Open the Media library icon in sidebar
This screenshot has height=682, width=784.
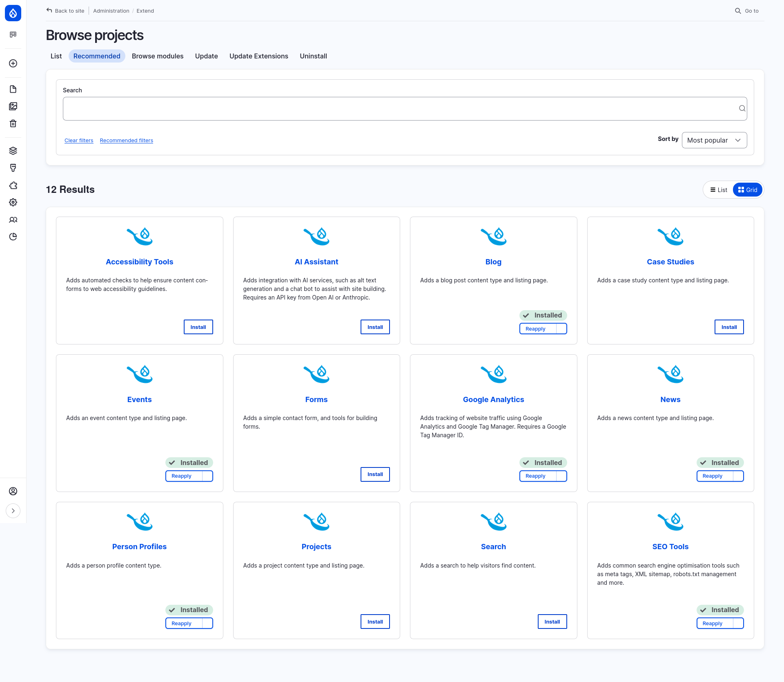(13, 106)
